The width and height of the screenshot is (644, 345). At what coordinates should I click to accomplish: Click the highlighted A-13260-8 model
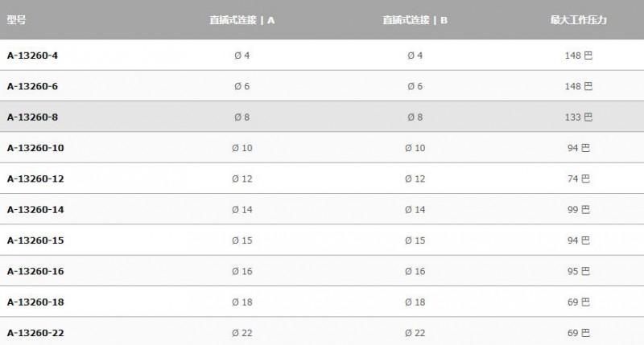(32, 117)
